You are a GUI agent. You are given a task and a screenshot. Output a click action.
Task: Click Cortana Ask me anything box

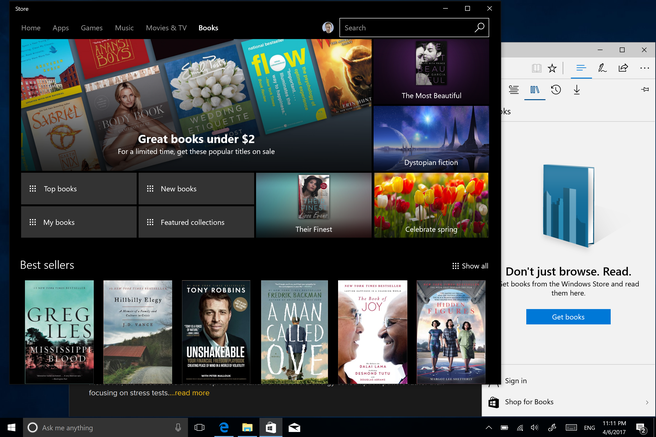[x=105, y=427]
